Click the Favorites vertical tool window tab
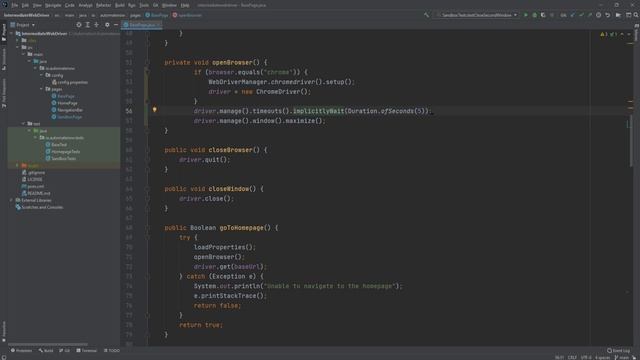 tap(4, 331)
